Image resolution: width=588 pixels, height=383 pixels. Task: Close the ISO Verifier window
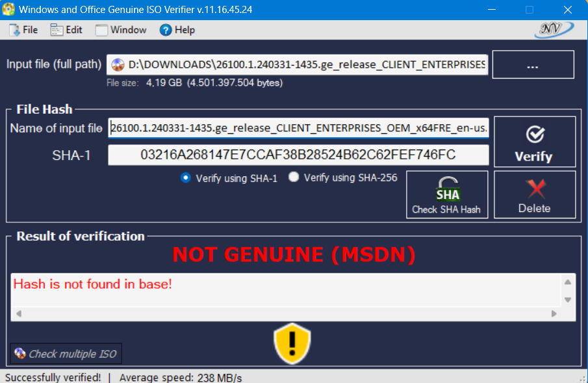click(568, 10)
